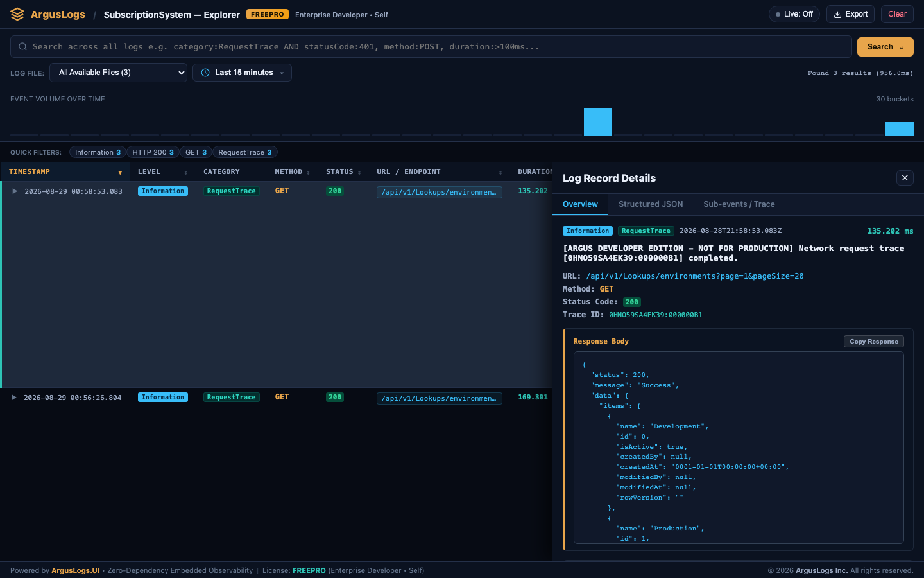Screen dimensions: 924x578
Task: Switch to the Structured JSON tab
Action: (651, 204)
